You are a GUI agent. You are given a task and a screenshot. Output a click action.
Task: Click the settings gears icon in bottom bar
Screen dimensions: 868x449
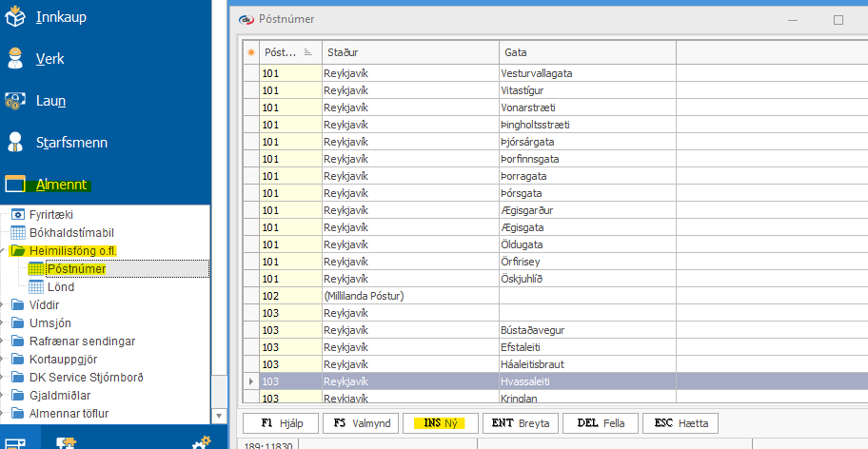pos(200,441)
